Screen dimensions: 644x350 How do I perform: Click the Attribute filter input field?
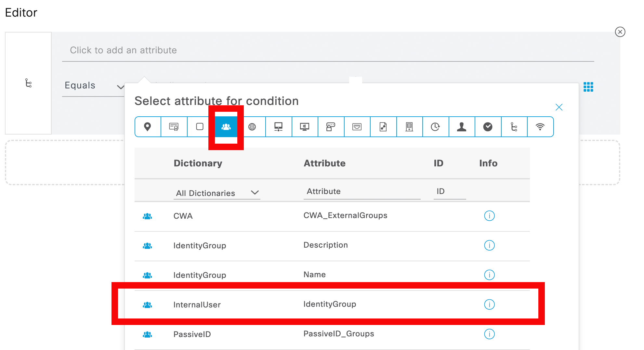tap(362, 192)
